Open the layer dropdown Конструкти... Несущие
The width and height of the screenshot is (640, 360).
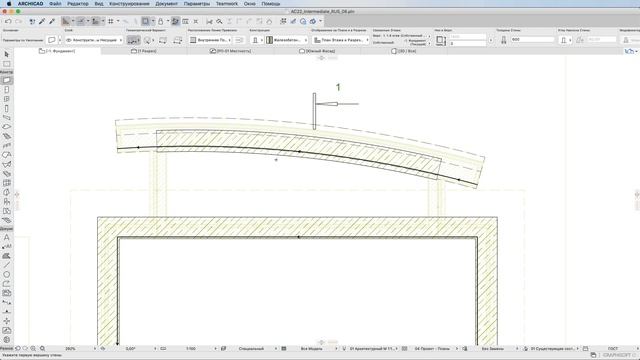click(94, 40)
